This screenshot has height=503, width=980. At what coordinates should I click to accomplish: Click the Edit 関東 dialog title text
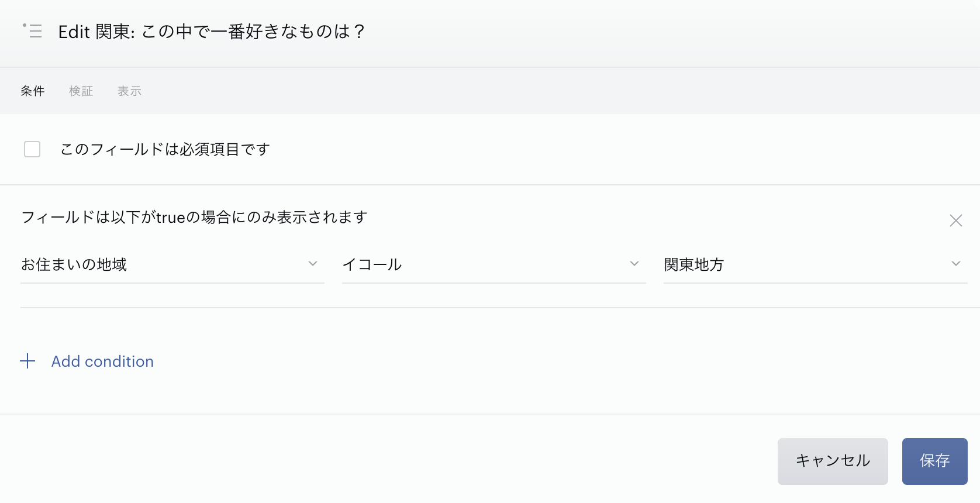[x=212, y=32]
